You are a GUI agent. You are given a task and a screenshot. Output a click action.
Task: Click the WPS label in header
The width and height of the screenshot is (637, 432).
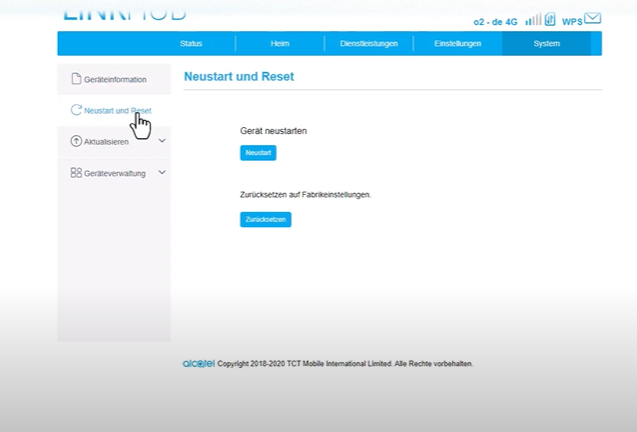coord(572,21)
